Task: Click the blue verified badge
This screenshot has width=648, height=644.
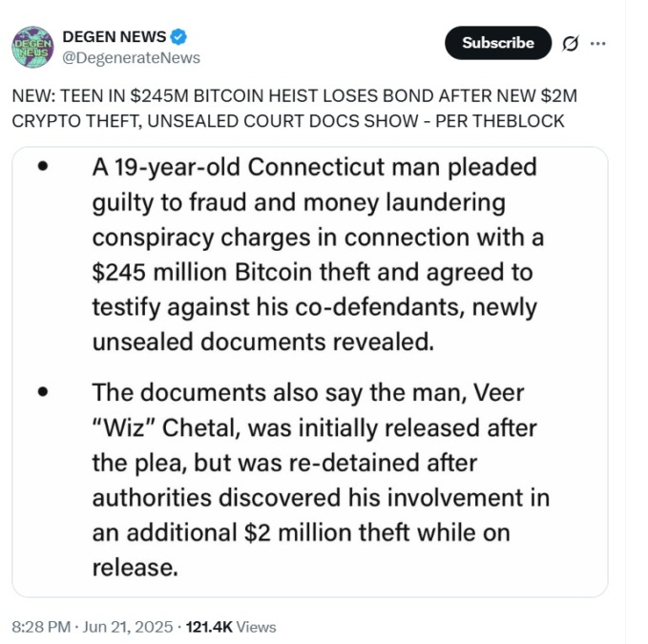Action: pyautogui.click(x=178, y=37)
